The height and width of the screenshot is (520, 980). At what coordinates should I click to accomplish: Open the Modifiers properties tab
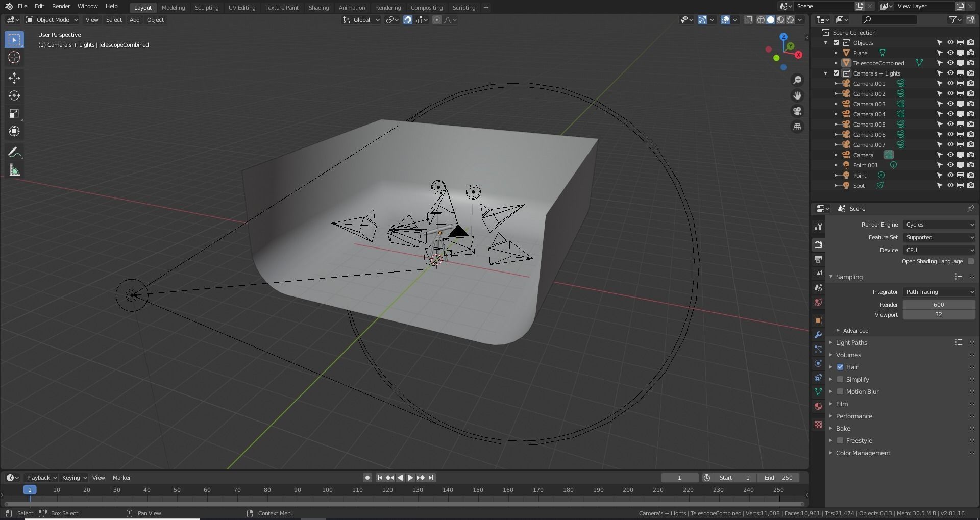pyautogui.click(x=818, y=335)
